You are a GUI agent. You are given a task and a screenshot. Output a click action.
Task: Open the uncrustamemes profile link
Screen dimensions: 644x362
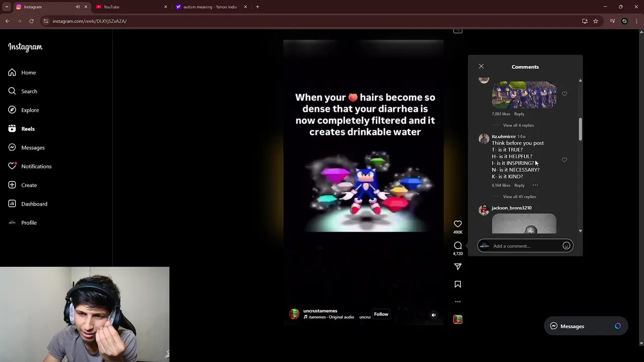(320, 311)
